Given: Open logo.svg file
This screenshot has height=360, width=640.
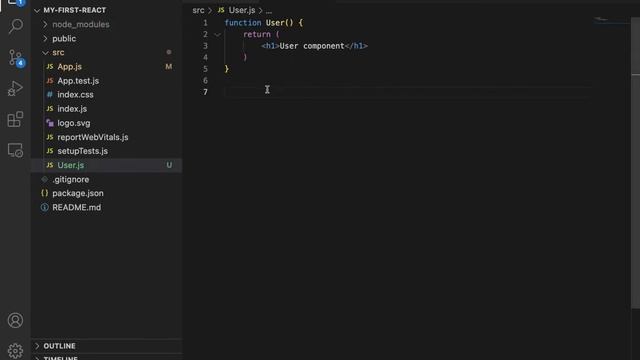Looking at the screenshot, I should [74, 123].
